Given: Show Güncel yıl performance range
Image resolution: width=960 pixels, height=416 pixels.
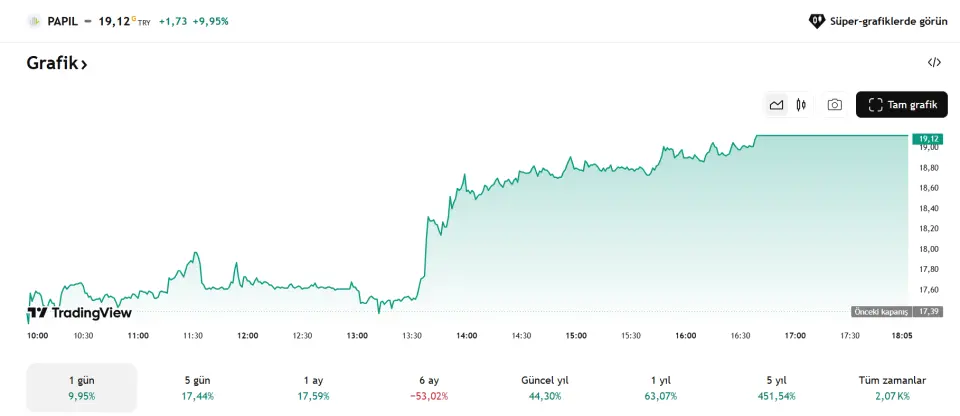Looking at the screenshot, I should pos(545,387).
